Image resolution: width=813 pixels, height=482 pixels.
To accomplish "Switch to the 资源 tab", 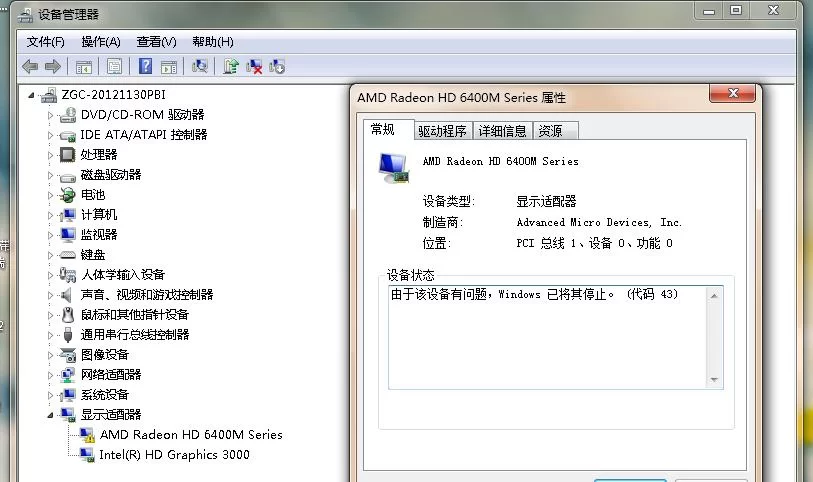I will pos(555,131).
